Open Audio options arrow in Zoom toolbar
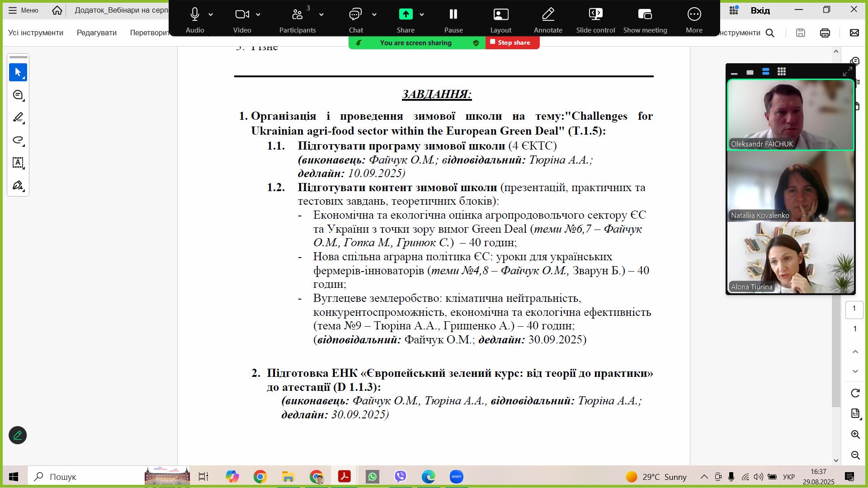The image size is (868, 488). [x=211, y=15]
